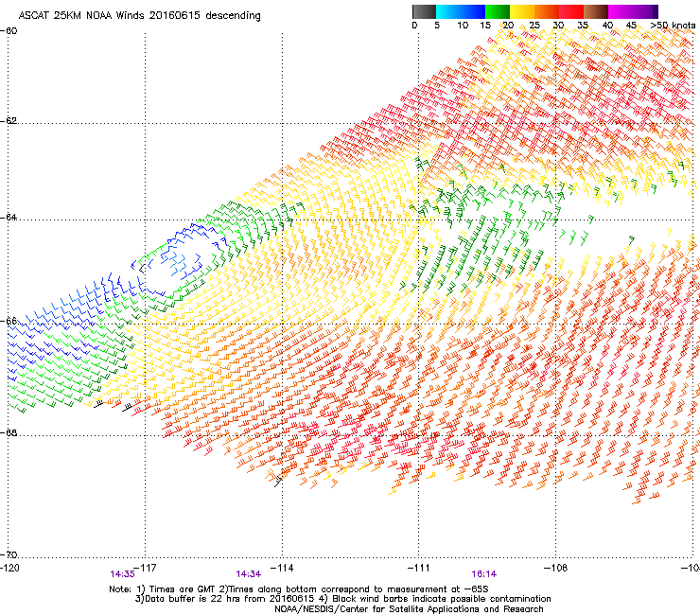
Task: Click the purple 16:14 time label
Action: click(x=484, y=574)
